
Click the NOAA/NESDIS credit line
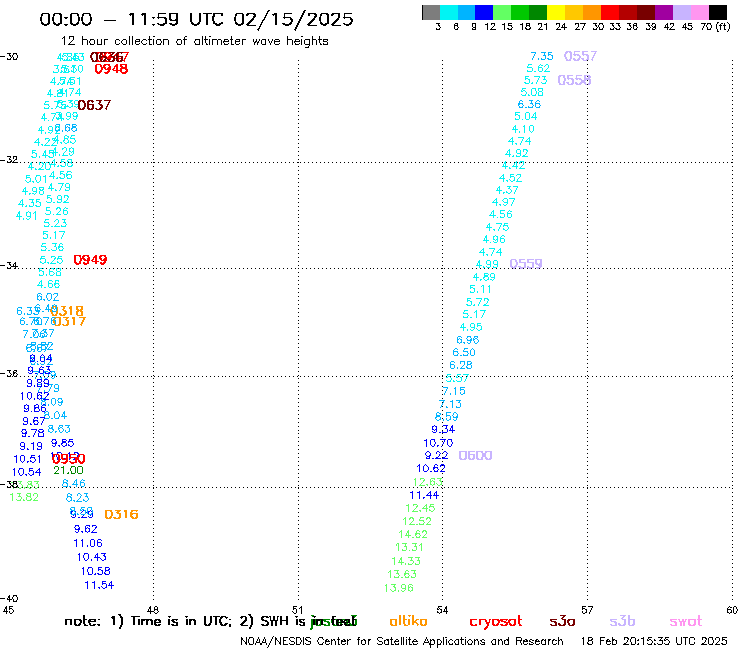pos(402,642)
